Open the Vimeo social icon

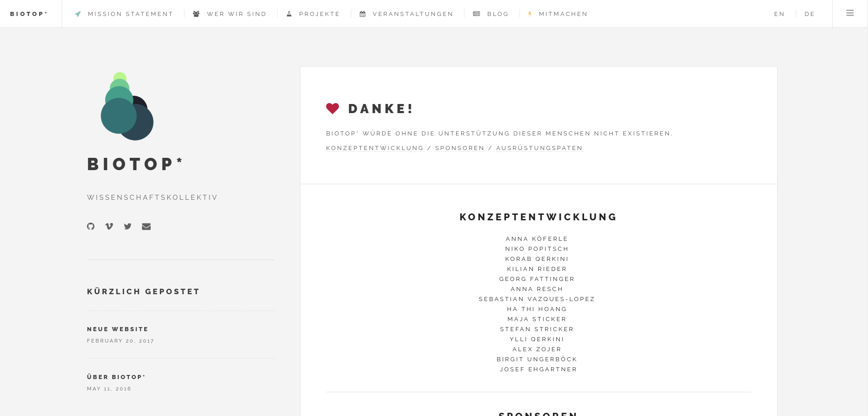[x=109, y=226]
